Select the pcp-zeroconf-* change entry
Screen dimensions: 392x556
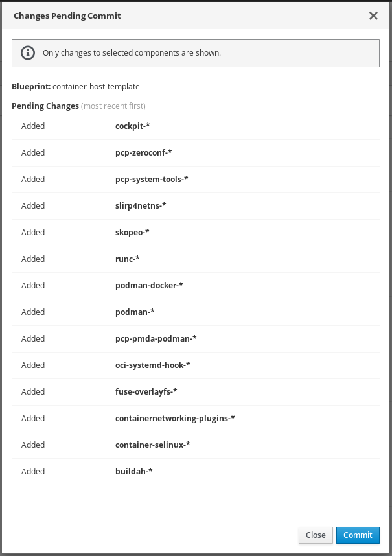143,153
